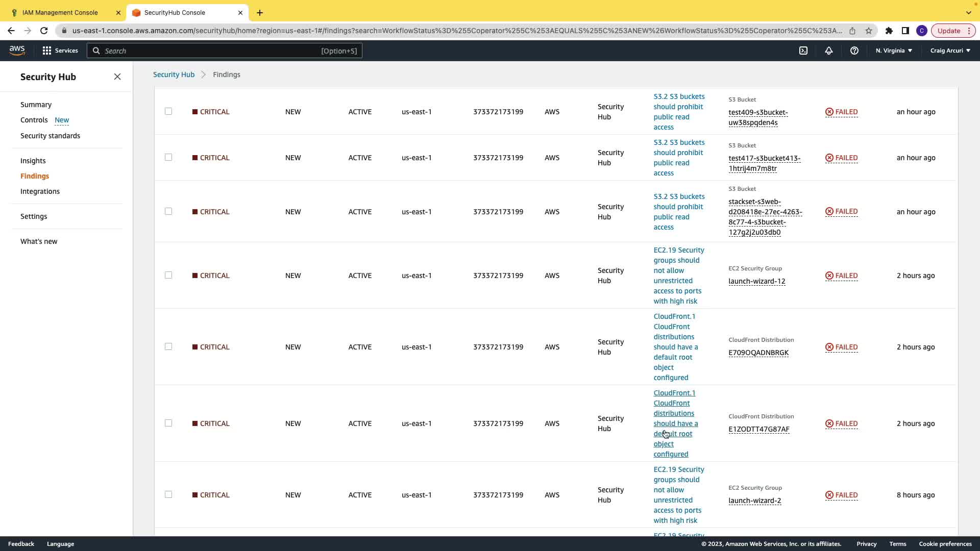Tick checkbox for E709OQADNBRGK CloudFront finding
This screenshot has height=551, width=980.
pyautogui.click(x=168, y=346)
